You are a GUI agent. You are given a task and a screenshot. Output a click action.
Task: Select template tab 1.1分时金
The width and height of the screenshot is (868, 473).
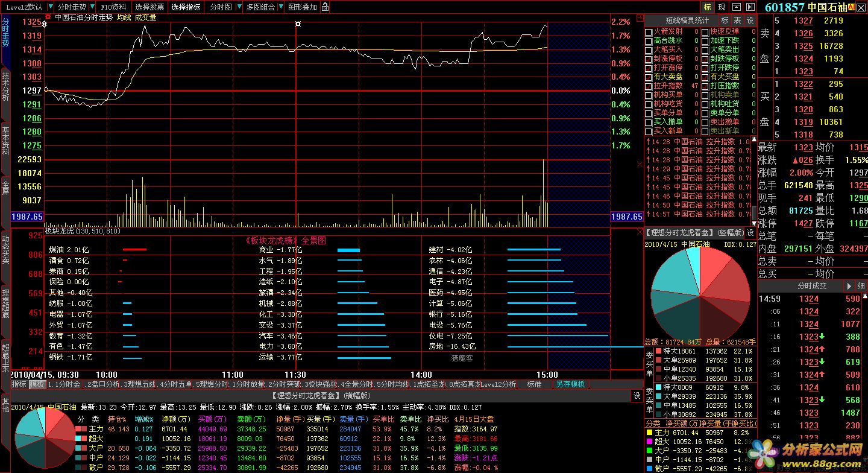pos(64,384)
